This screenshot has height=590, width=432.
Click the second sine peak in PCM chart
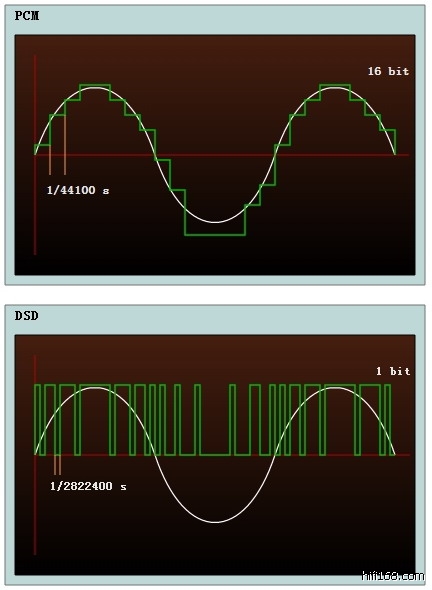pos(334,88)
